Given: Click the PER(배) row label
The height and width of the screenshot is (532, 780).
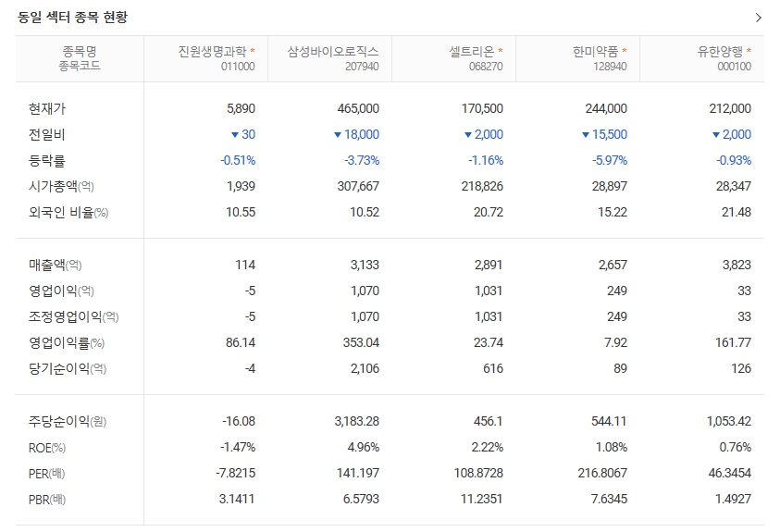Looking at the screenshot, I should click(47, 474).
